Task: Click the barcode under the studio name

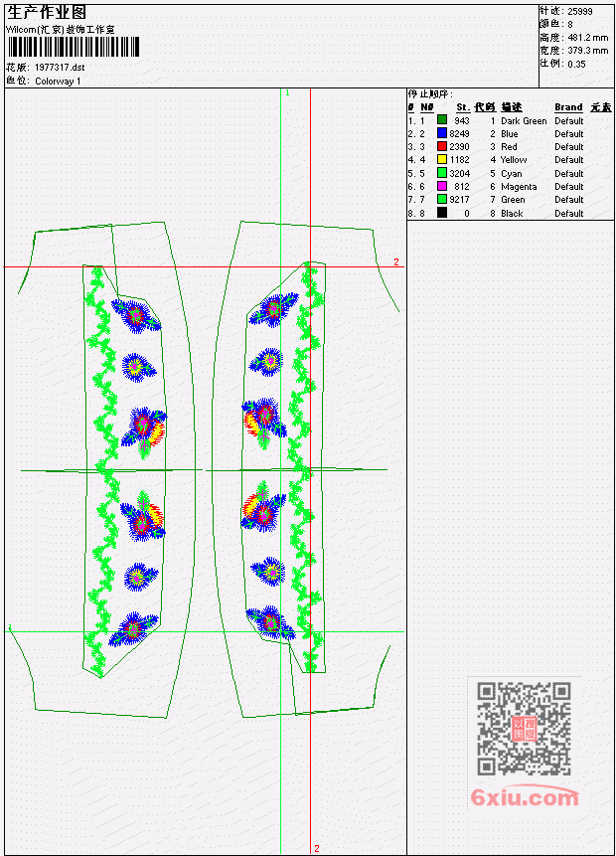Action: pos(74,47)
